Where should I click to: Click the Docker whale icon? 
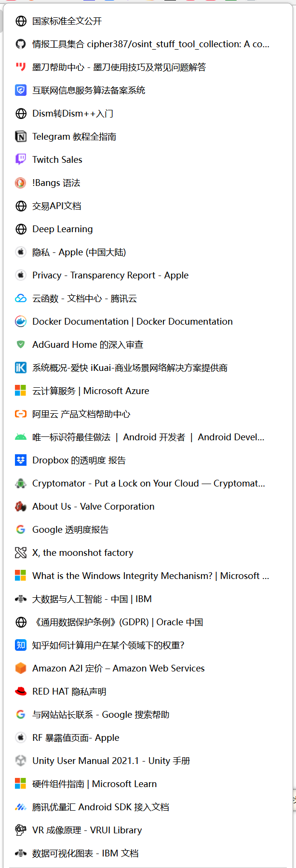21,322
